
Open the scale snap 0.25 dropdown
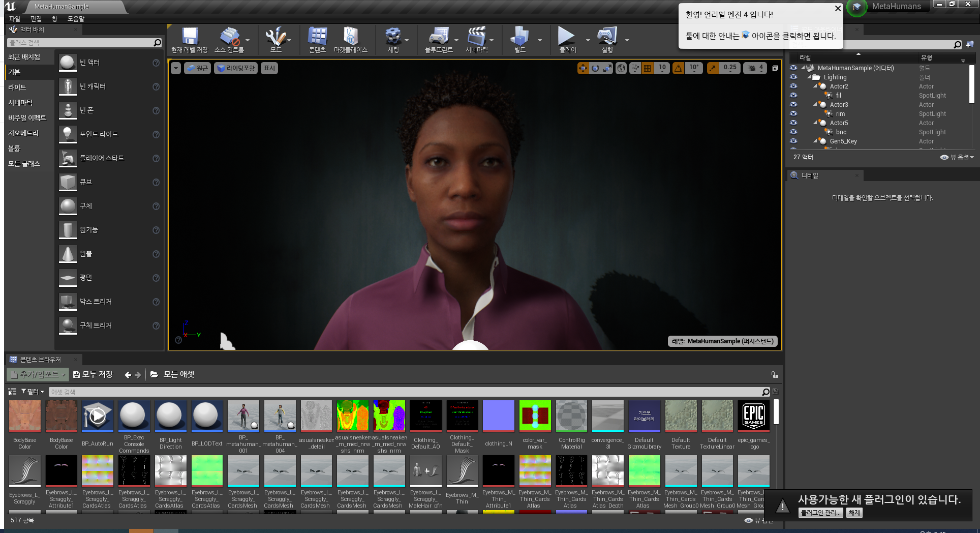click(730, 68)
